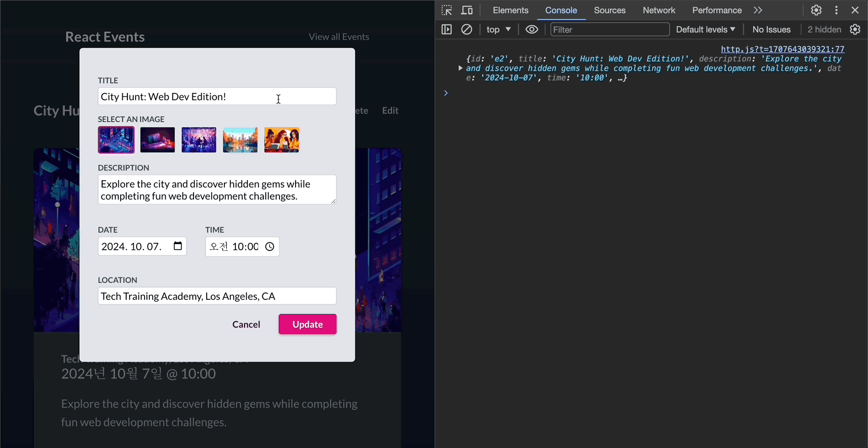The height and width of the screenshot is (448, 868).
Task: Open the top JavaScript context dropdown
Action: tap(498, 29)
